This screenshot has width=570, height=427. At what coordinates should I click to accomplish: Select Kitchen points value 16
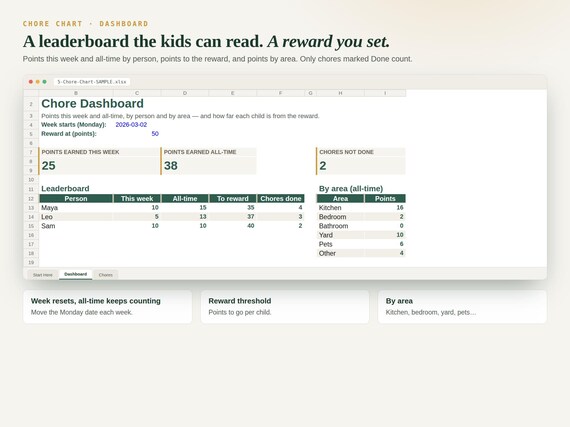tap(385, 208)
